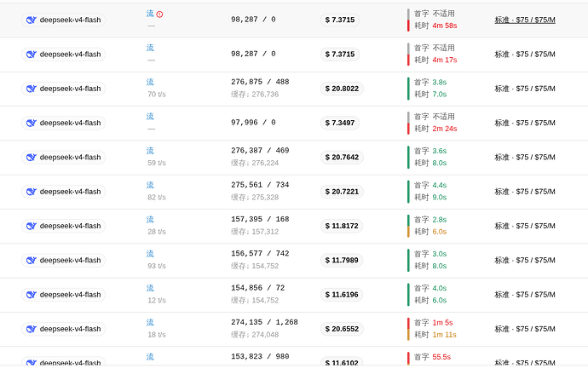
Task: Click the 首字 1m 5s latency indicator
Action: click(x=433, y=323)
